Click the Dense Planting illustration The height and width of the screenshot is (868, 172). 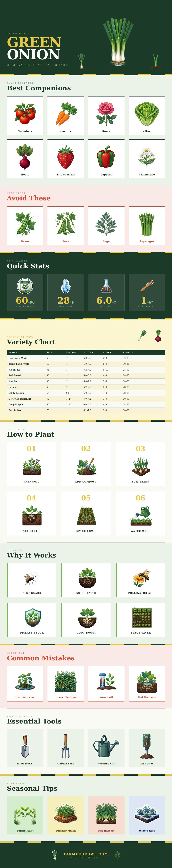pos(66,681)
